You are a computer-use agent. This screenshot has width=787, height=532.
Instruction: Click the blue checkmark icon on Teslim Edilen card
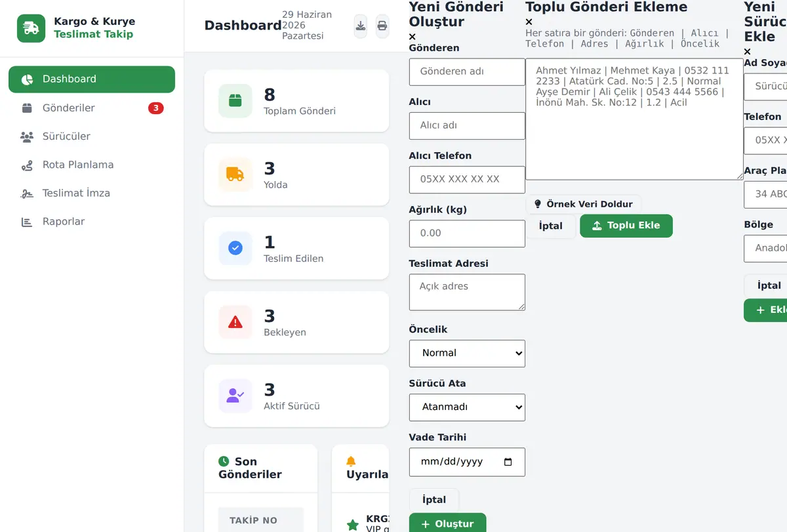[235, 249]
